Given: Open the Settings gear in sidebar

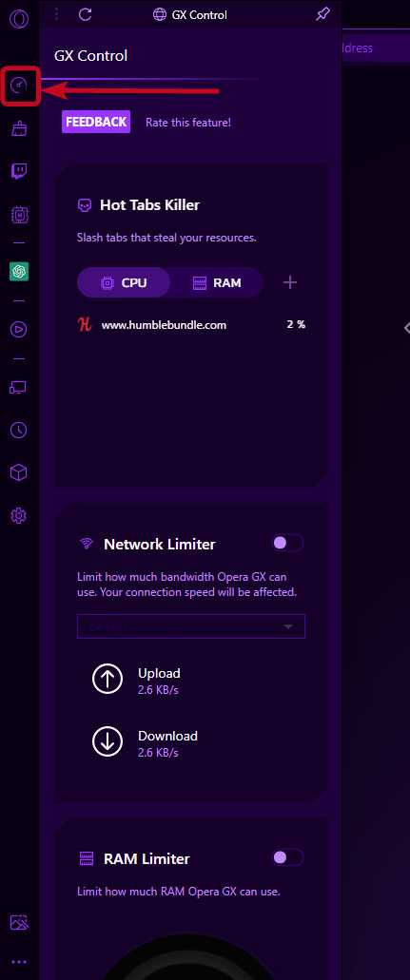Looking at the screenshot, I should pos(19,515).
